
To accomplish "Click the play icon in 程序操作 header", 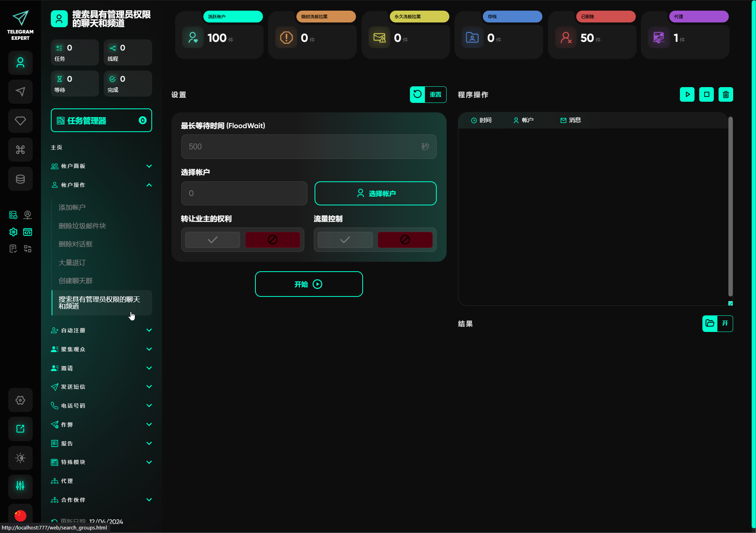I will [687, 95].
